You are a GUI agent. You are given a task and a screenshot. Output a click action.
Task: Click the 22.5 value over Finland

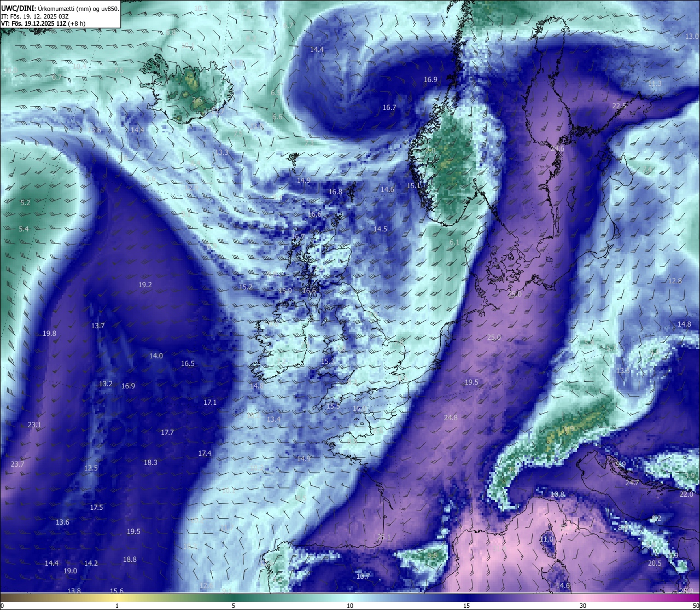[619, 106]
